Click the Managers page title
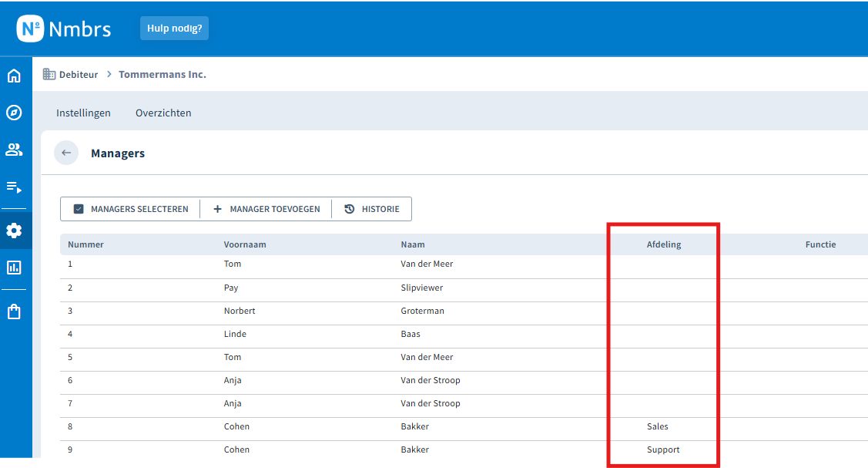This screenshot has height=468, width=868. (x=118, y=153)
